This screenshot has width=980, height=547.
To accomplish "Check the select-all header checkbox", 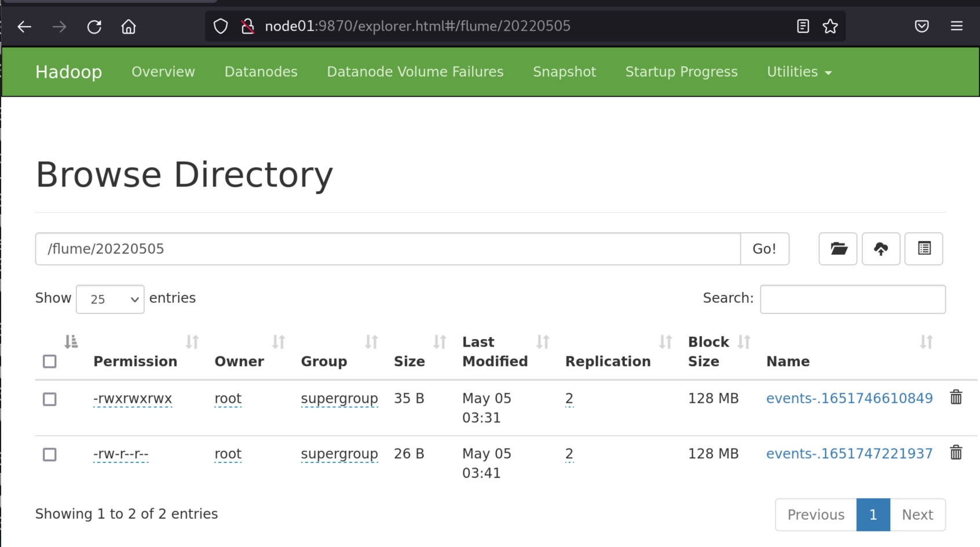I will point(50,362).
